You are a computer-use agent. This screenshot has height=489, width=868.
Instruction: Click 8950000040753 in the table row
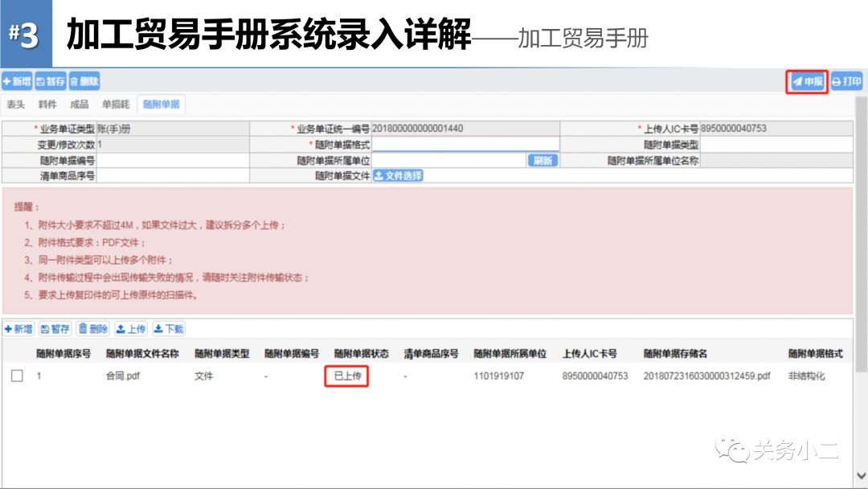595,376
